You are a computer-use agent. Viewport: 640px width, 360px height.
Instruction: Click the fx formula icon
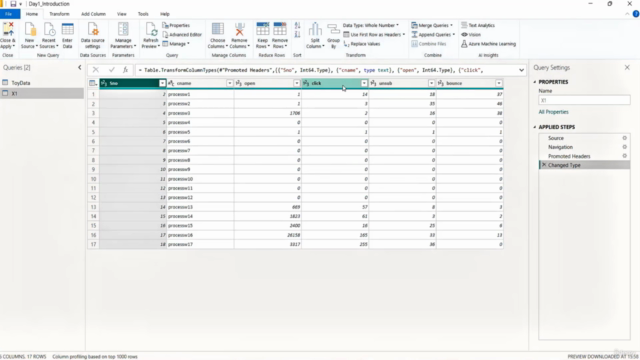pyautogui.click(x=125, y=70)
